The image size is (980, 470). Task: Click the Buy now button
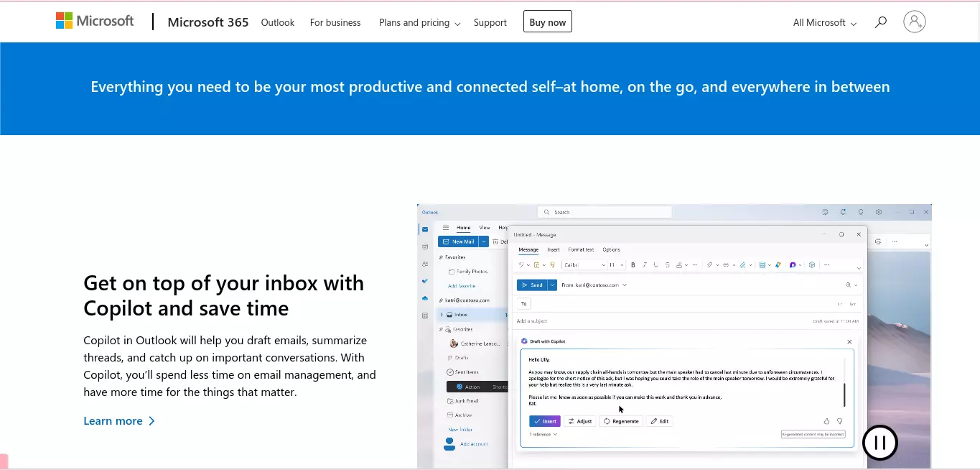548,22
